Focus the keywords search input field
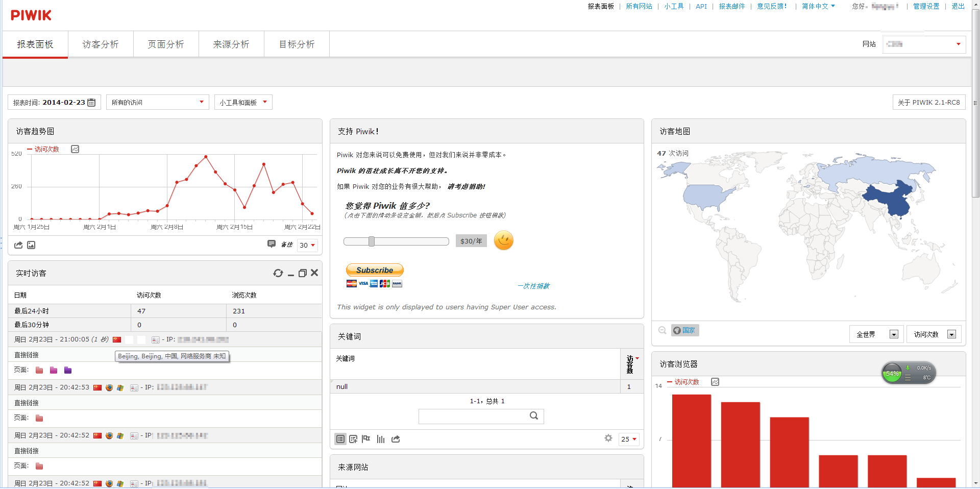This screenshot has height=489, width=980. [x=481, y=416]
